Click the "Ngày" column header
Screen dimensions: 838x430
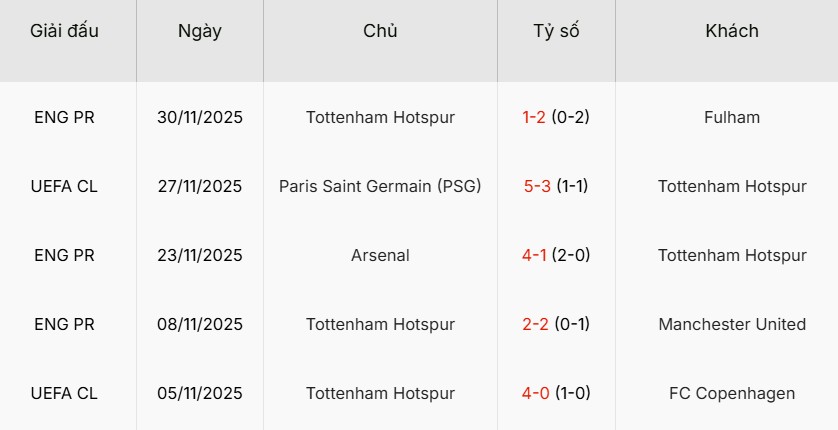(x=200, y=31)
